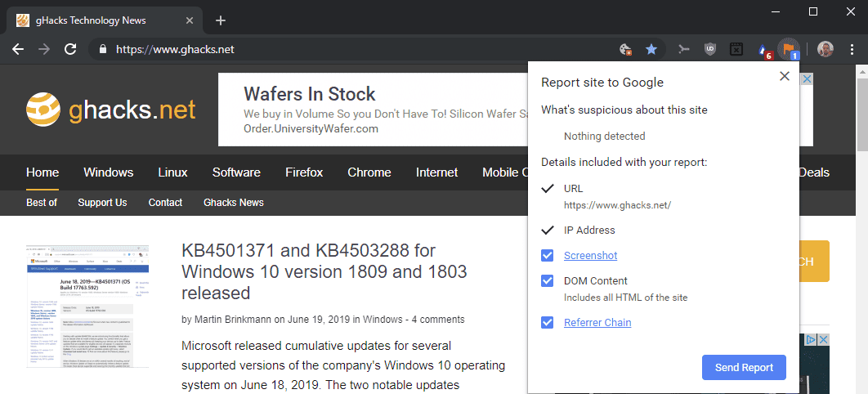Screen dimensions: 868x394
Task: Close the Report site to Google popup
Action: point(785,76)
